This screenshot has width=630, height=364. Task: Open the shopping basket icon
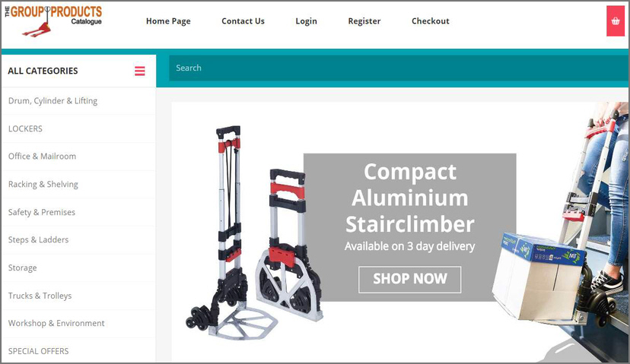(x=615, y=21)
